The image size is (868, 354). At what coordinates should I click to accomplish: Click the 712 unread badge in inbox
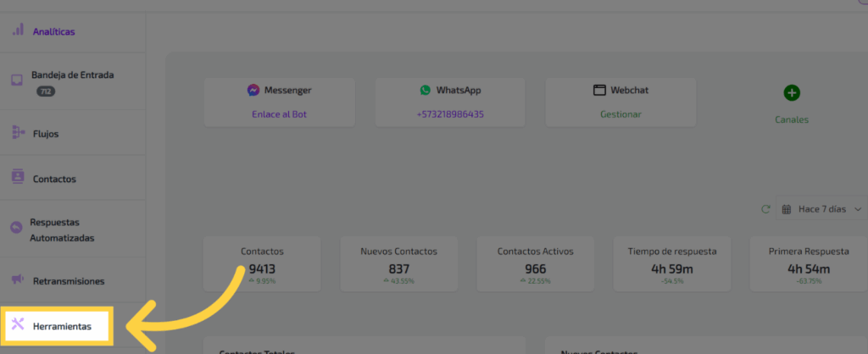(45, 91)
